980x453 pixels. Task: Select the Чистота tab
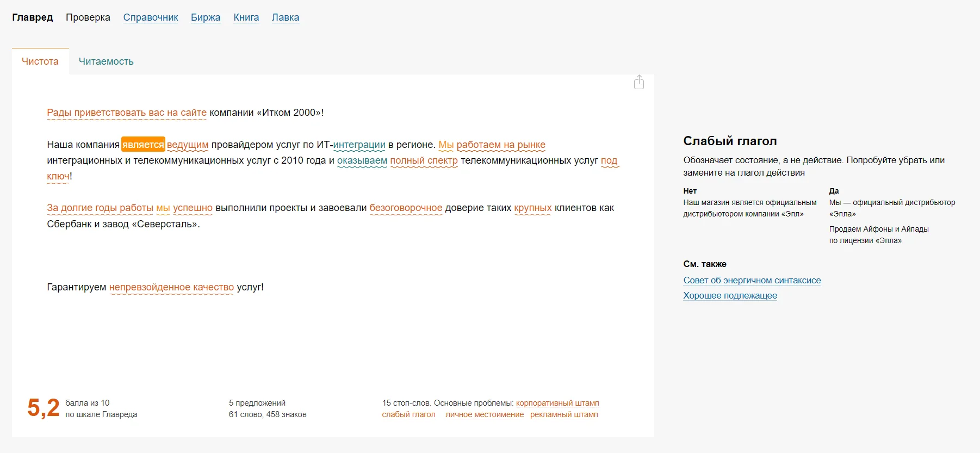click(x=40, y=61)
